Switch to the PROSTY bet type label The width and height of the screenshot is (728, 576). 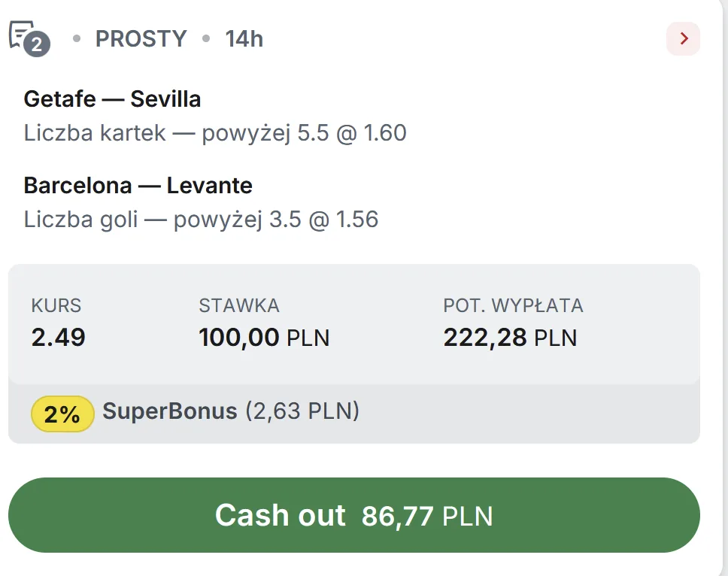coord(140,39)
